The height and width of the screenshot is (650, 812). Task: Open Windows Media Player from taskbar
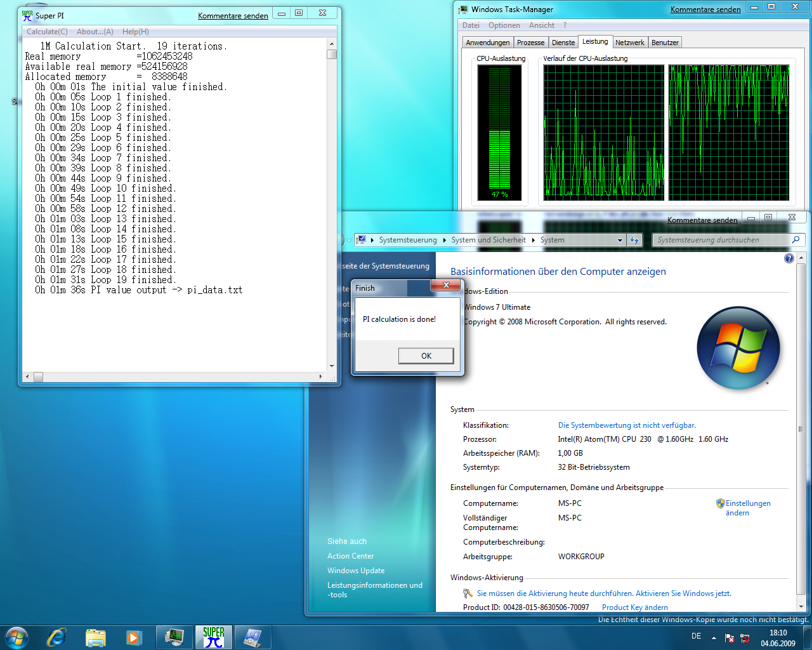click(133, 637)
